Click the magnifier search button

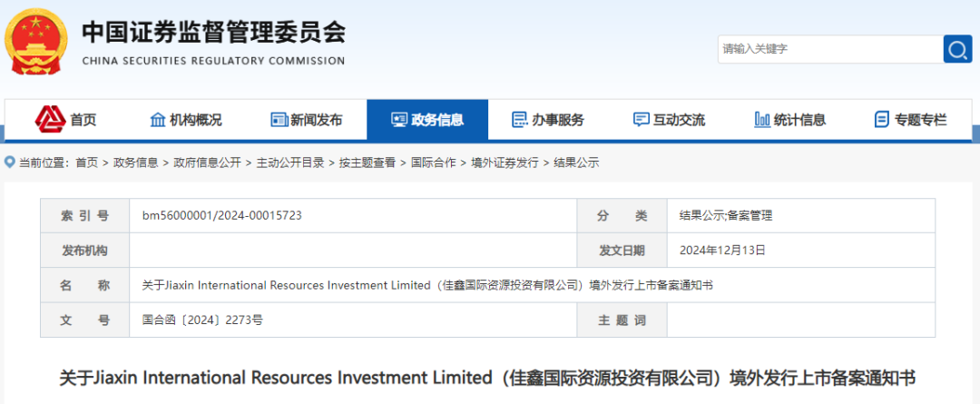click(x=957, y=49)
